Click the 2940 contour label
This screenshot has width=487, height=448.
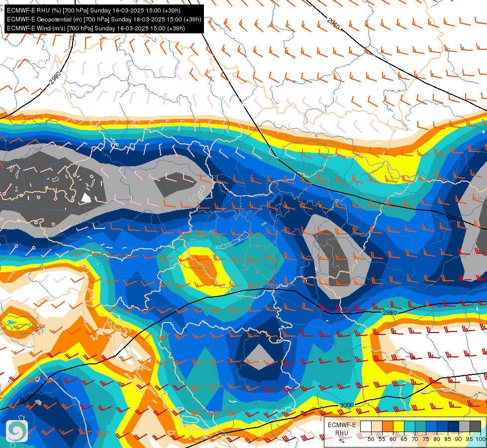click(333, 23)
